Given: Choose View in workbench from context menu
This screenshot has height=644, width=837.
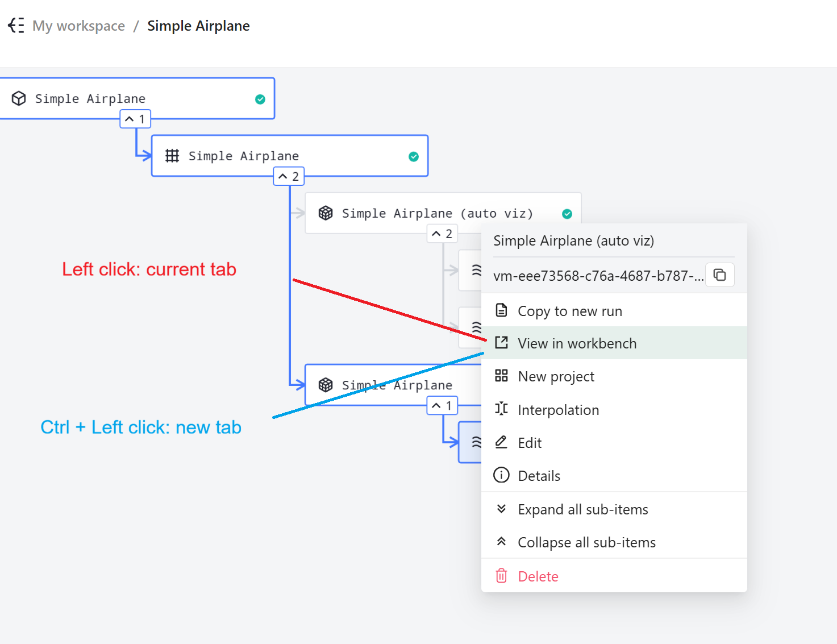Looking at the screenshot, I should click(577, 343).
